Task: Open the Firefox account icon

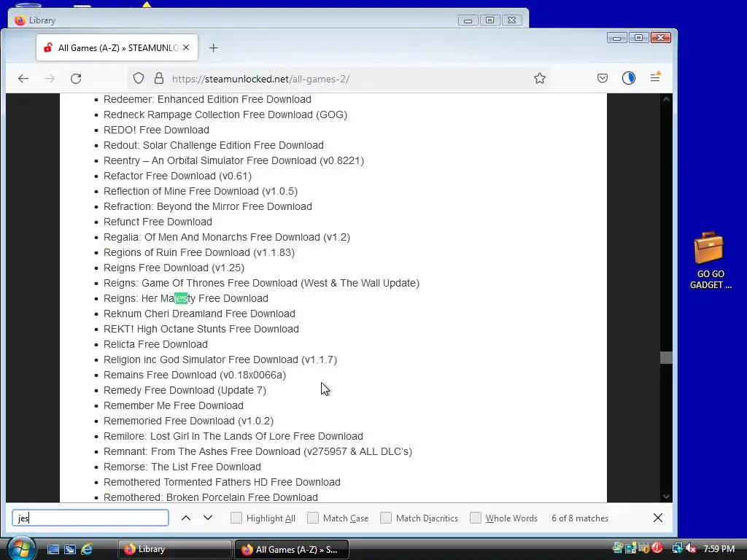Action: (628, 78)
